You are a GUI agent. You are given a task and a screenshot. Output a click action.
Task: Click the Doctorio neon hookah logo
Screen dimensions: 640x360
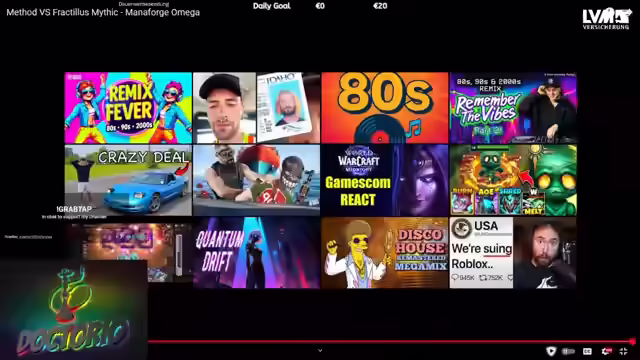pos(73,310)
